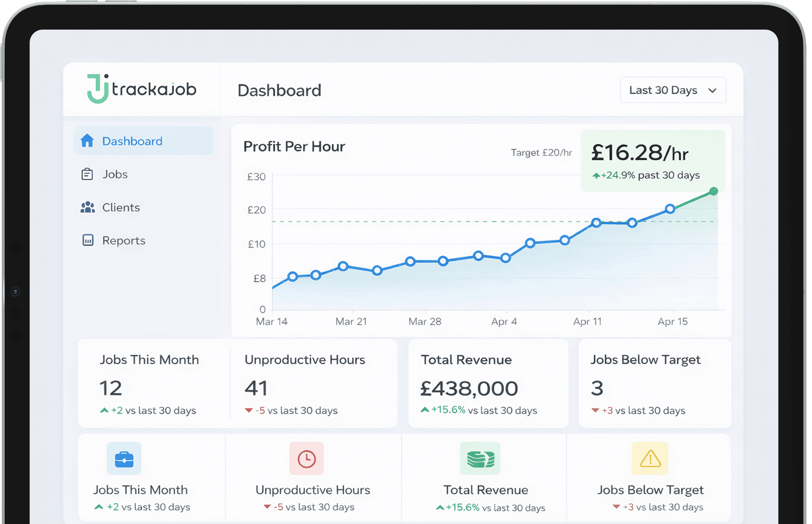The image size is (812, 524).
Task: Click the green money stack Total Revenue icon
Action: pyautogui.click(x=480, y=459)
